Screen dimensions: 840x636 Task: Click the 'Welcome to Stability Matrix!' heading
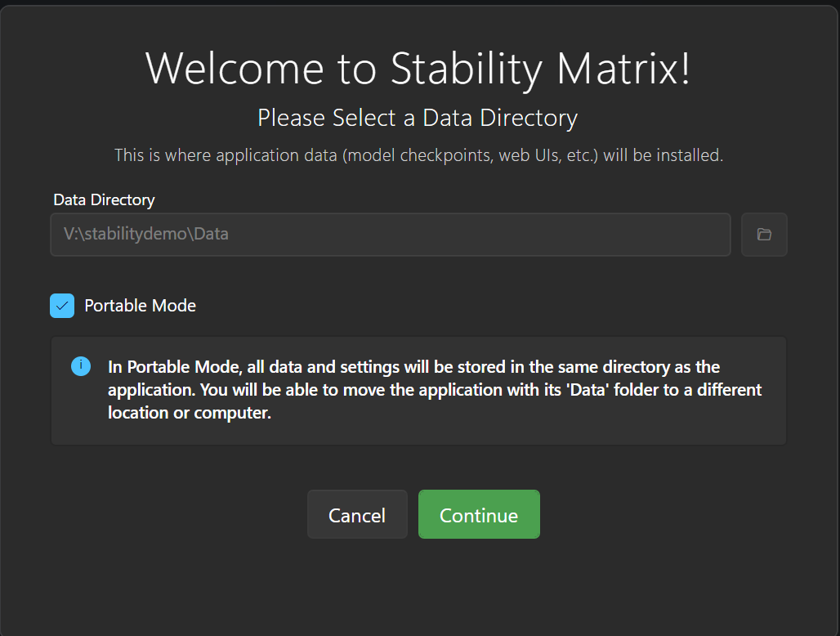(418, 69)
